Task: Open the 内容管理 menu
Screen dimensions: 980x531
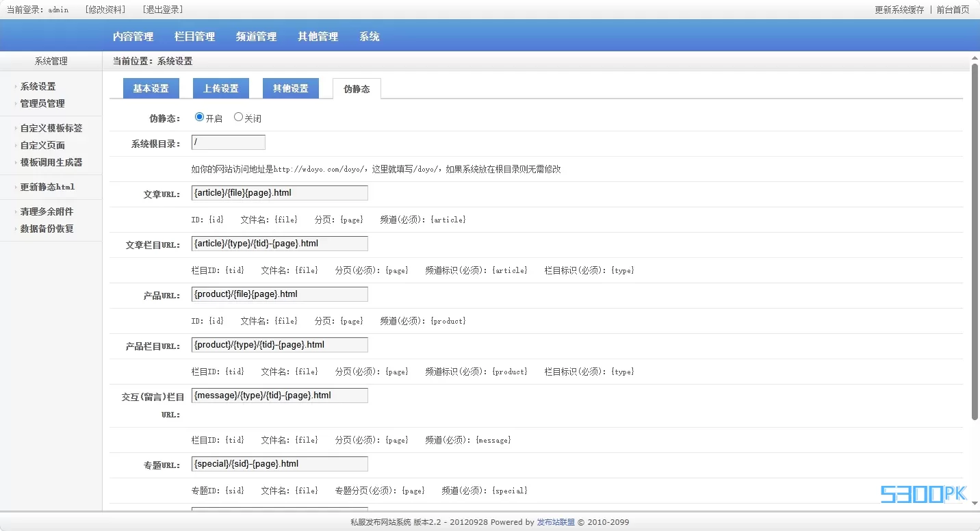Action: 133,36
